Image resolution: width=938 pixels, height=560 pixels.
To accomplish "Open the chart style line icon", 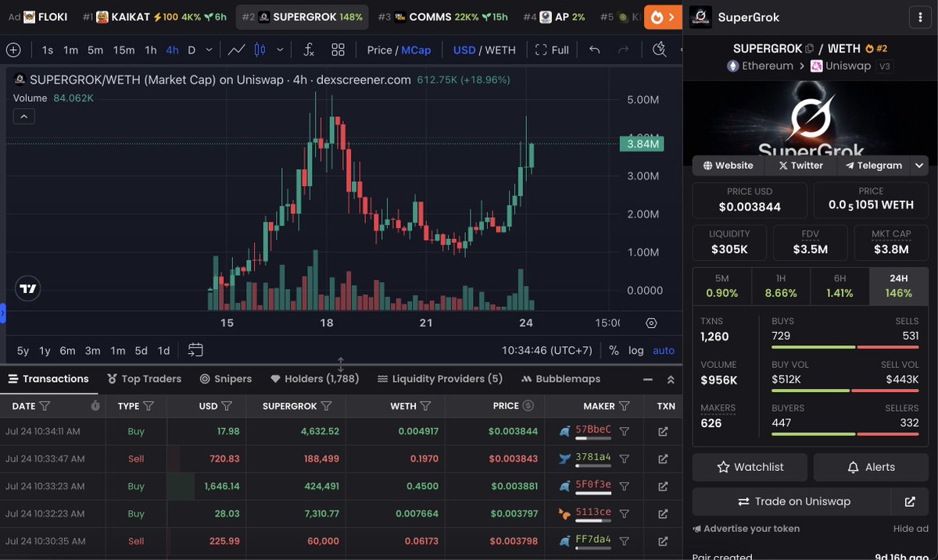I will (x=236, y=50).
